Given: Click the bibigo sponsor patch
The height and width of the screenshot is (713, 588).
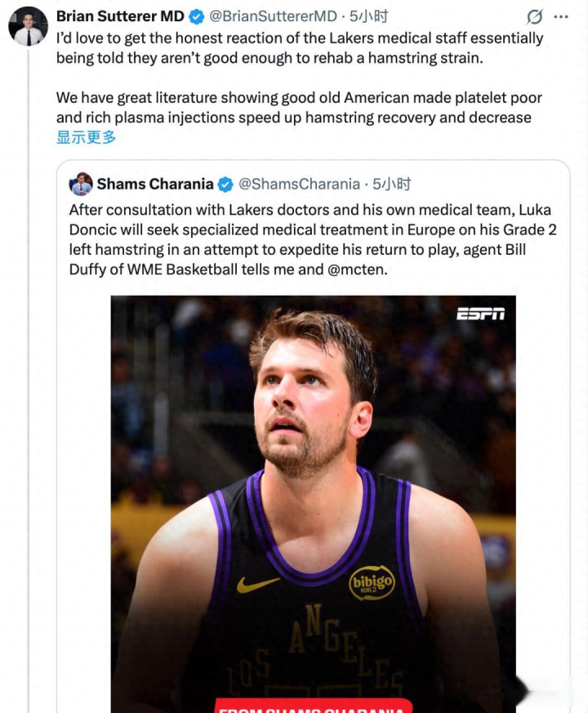Looking at the screenshot, I should coord(372,582).
